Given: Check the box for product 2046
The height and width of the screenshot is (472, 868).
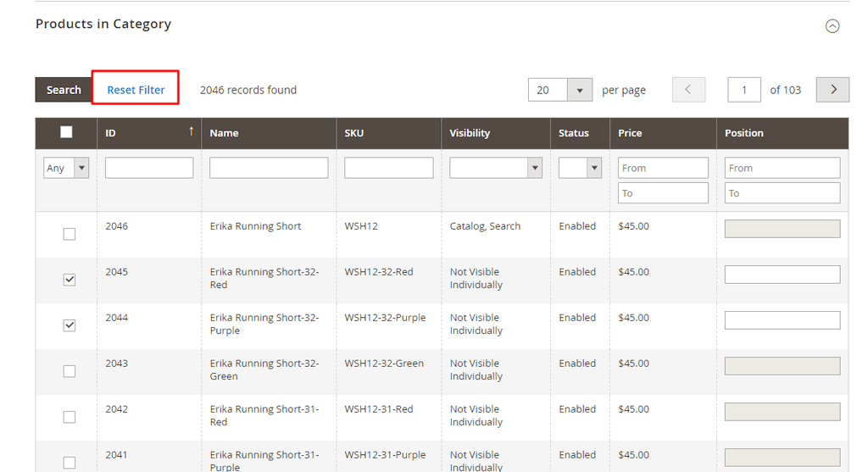Looking at the screenshot, I should coord(70,234).
